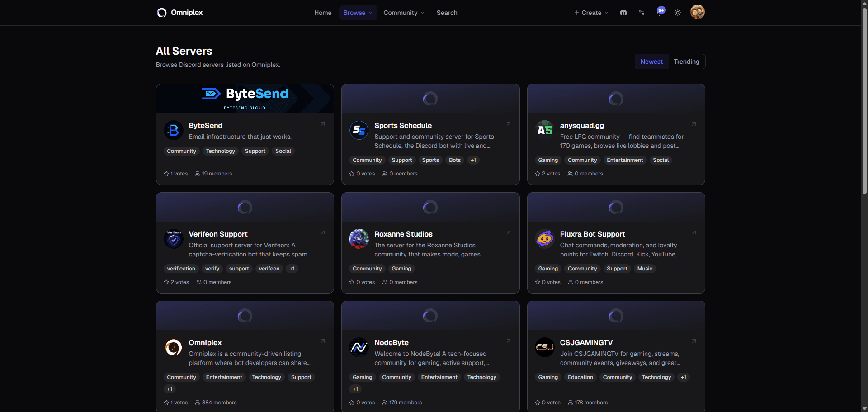Expand the +1 tag on Verifeon Support card
The image size is (868, 412).
tap(292, 269)
